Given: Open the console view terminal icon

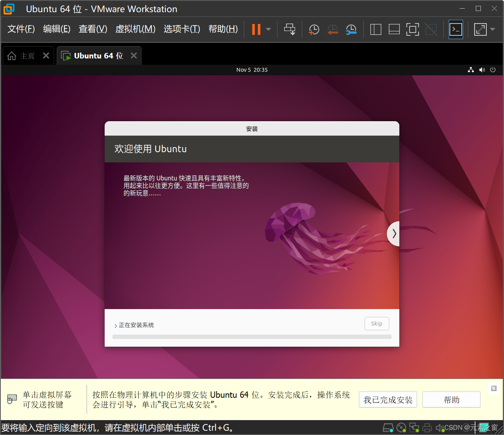Looking at the screenshot, I should tap(456, 29).
